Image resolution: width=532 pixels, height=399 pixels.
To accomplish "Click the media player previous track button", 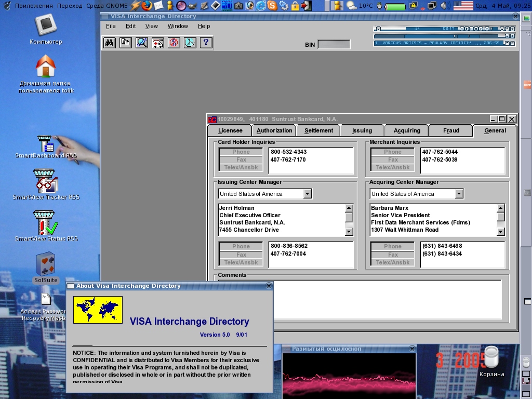I will [x=463, y=29].
